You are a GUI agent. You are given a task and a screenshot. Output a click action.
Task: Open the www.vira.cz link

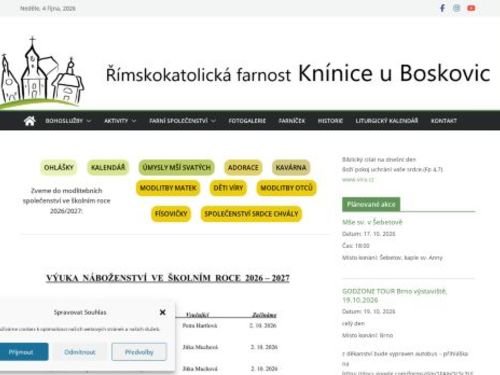(x=358, y=180)
